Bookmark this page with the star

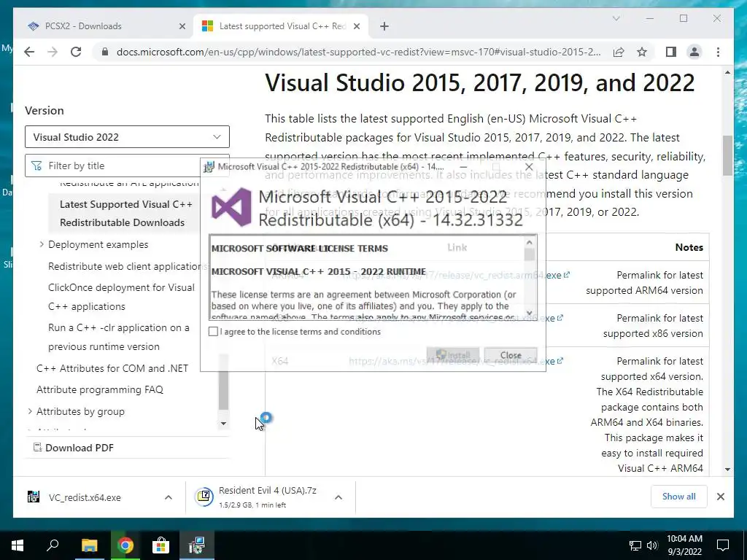(x=642, y=52)
